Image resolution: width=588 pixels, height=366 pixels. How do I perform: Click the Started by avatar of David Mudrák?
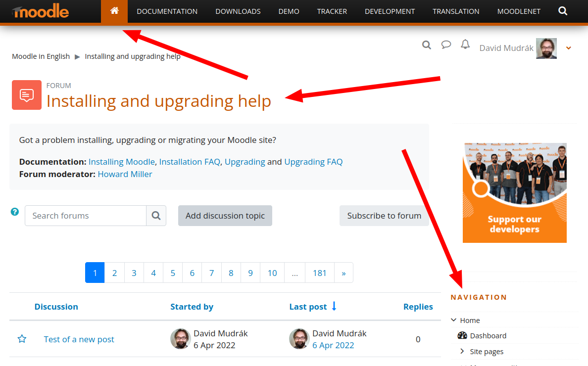point(180,339)
